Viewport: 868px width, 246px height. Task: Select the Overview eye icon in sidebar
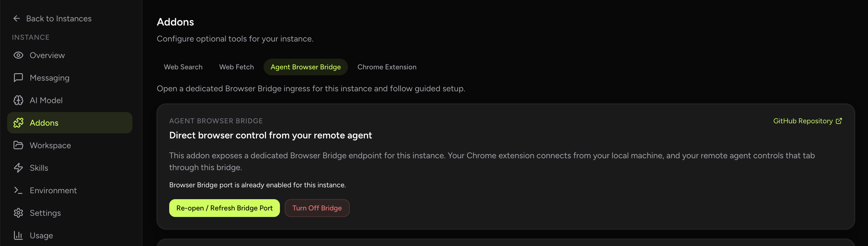(x=18, y=55)
